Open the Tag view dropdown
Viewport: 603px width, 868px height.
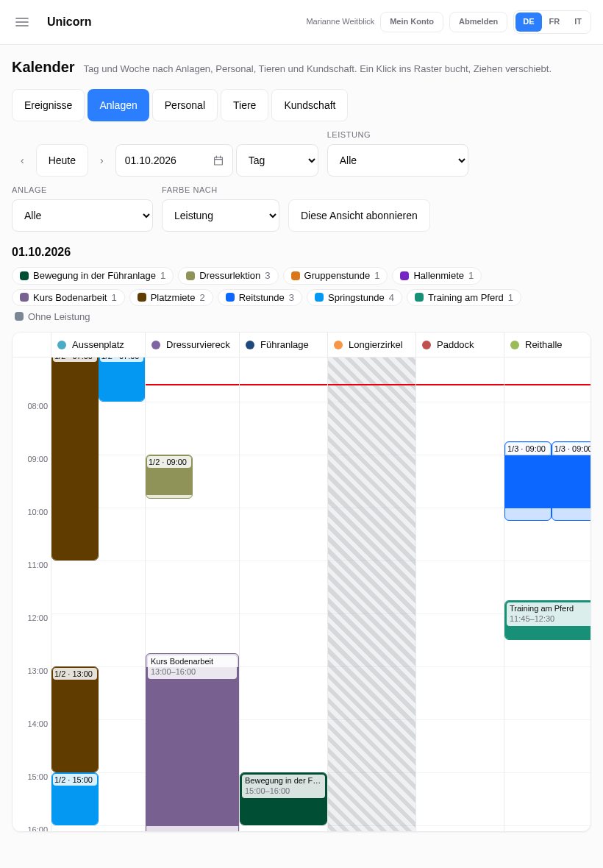(x=277, y=160)
